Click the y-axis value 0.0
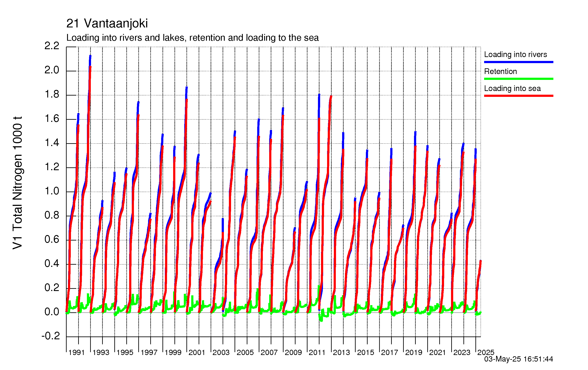 (x=52, y=312)
